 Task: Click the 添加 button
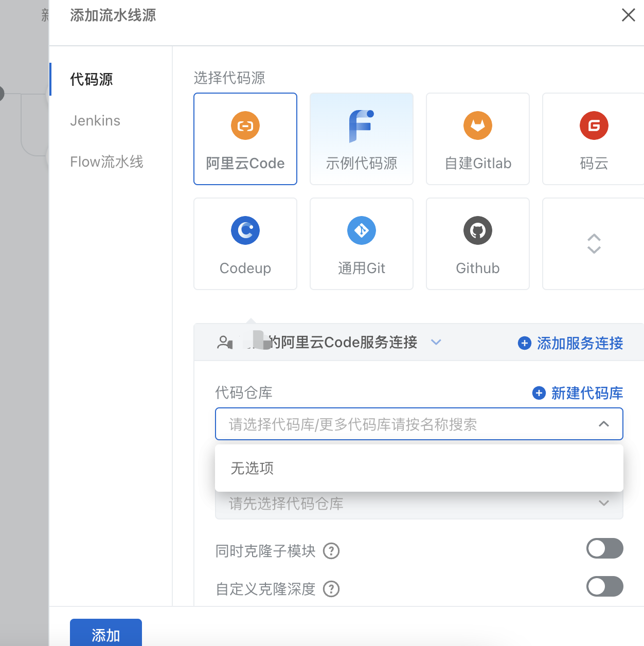coord(106,633)
